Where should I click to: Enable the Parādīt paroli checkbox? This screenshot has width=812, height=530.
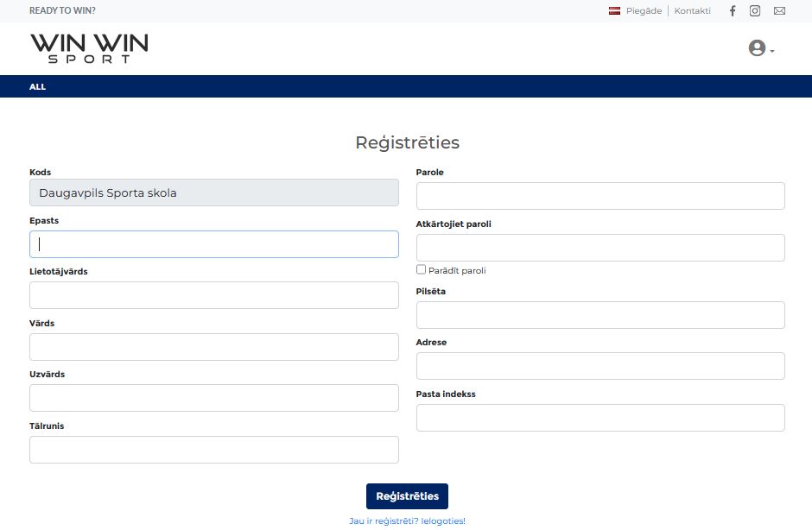click(422, 269)
